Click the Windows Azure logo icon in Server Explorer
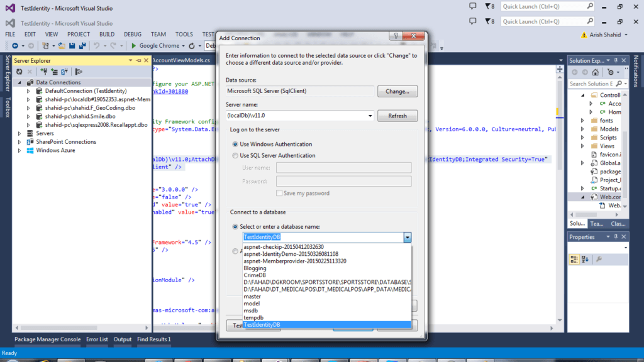 coord(30,150)
